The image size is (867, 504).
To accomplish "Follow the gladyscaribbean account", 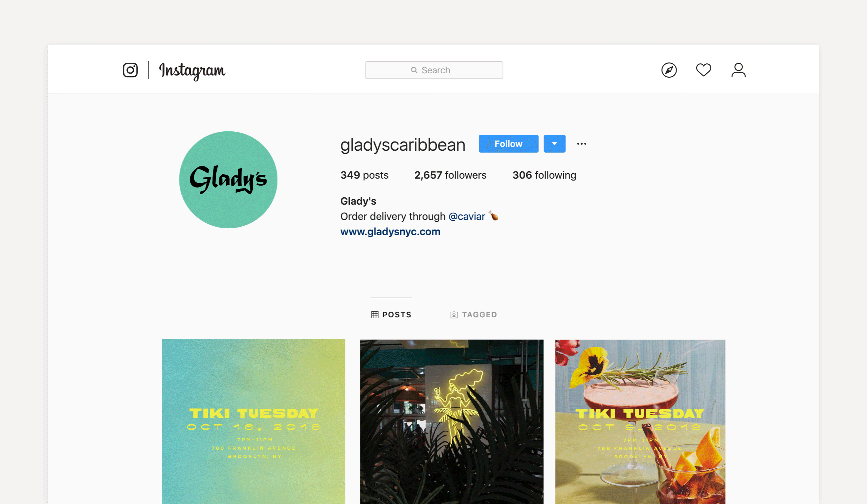I will pyautogui.click(x=508, y=144).
